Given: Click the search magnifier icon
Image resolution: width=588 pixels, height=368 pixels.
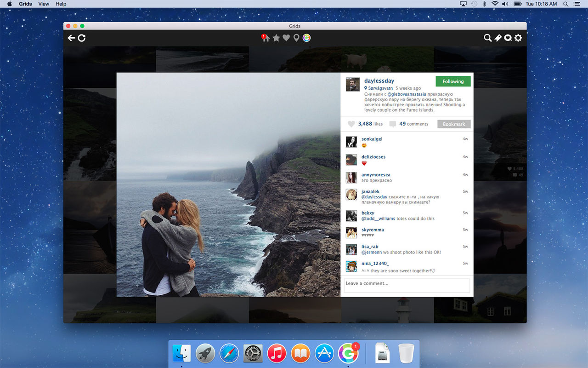Looking at the screenshot, I should [487, 38].
